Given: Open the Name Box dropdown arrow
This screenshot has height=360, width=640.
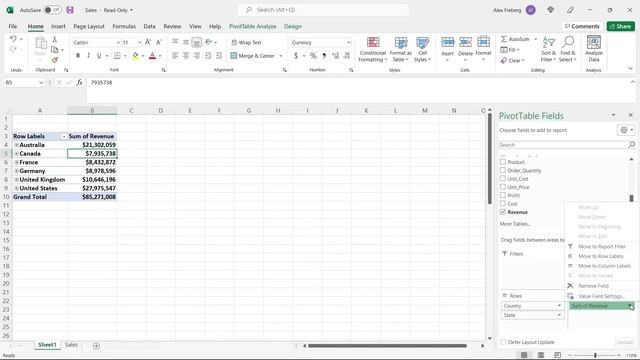Looking at the screenshot, I should [41, 82].
